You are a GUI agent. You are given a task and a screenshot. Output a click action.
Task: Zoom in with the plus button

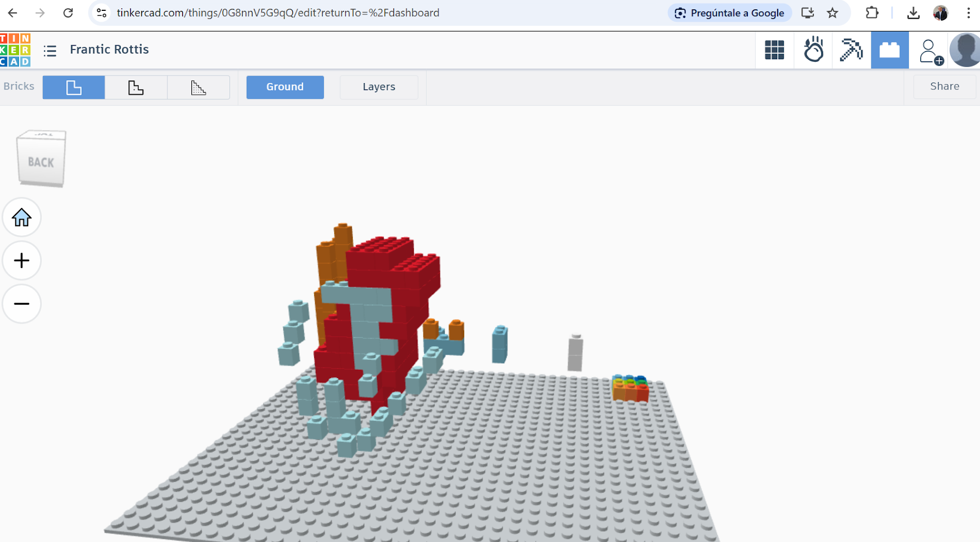coord(22,261)
